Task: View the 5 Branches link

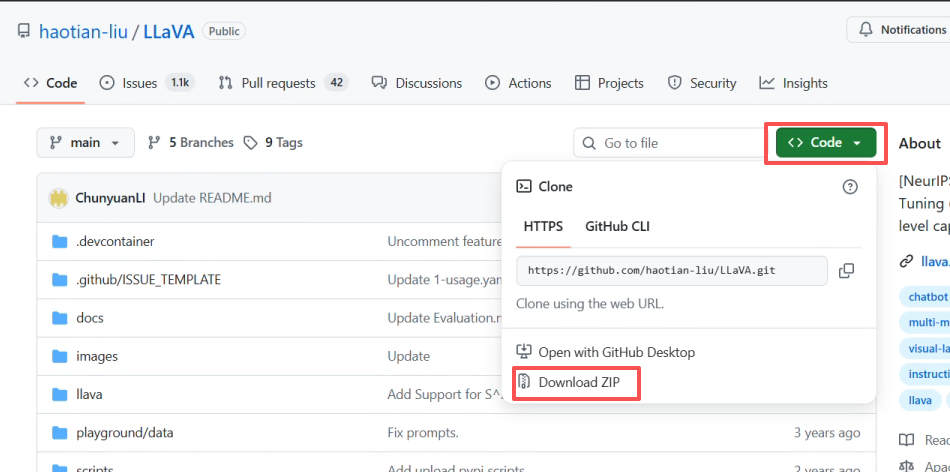Action: [190, 143]
